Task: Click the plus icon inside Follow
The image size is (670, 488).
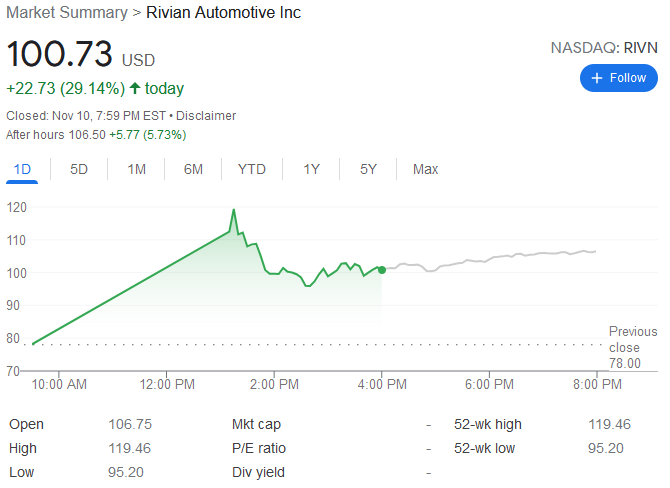Action: [x=597, y=78]
